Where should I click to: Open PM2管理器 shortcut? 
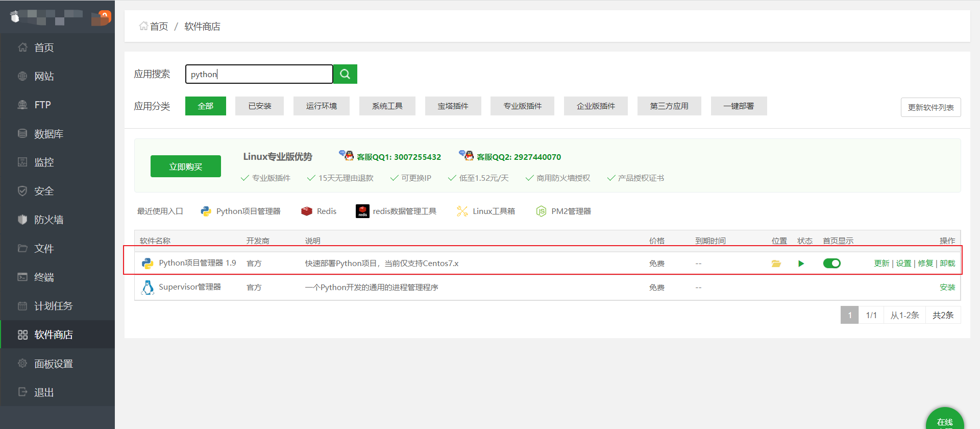pos(563,211)
